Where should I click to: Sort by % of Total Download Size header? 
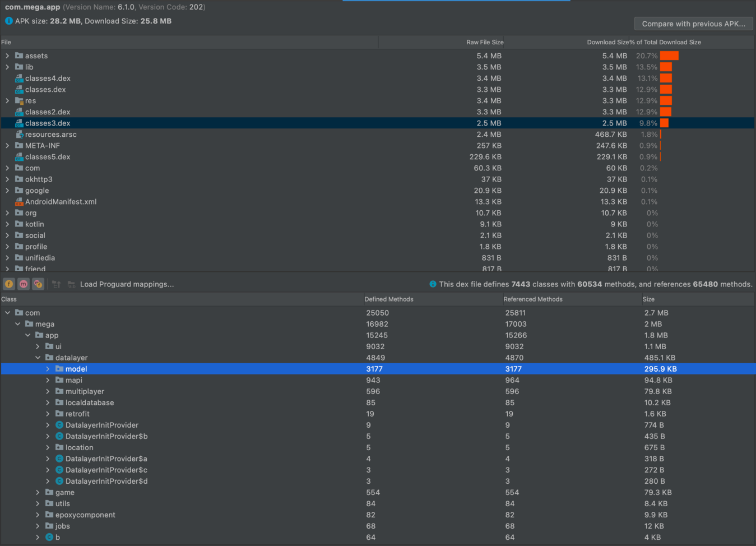tap(692, 42)
